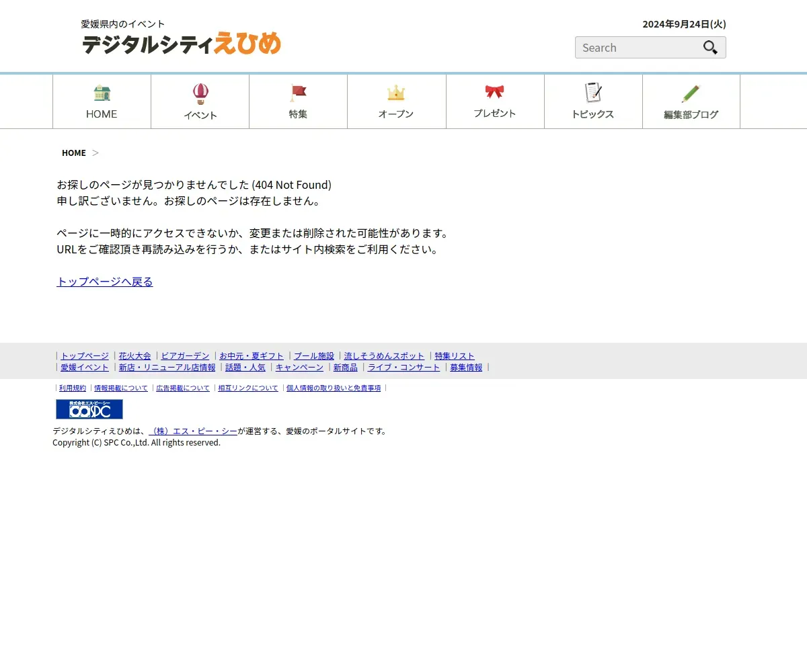Click トップページへ戻る link
The width and height of the screenshot is (807, 672).
(x=105, y=282)
